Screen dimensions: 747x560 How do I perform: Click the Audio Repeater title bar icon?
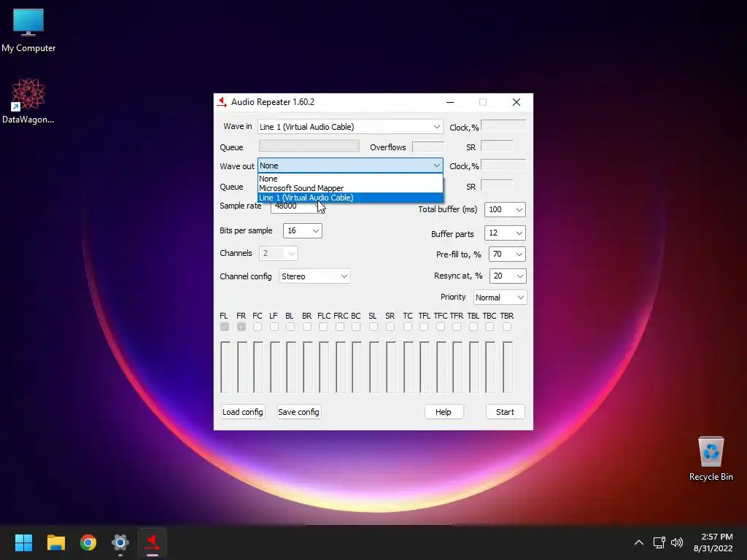[222, 102]
